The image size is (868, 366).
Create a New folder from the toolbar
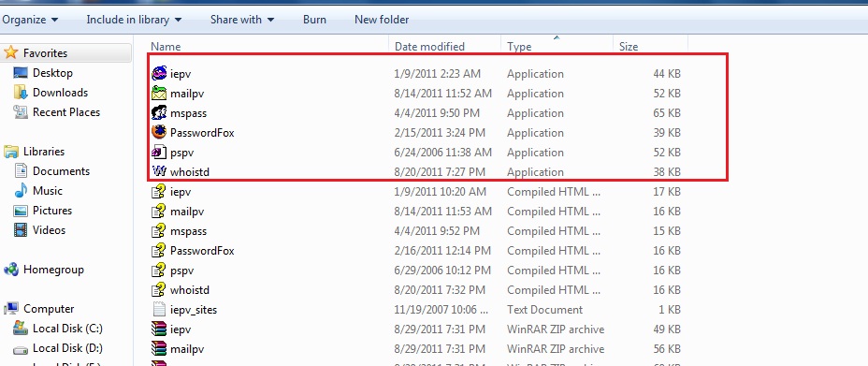coord(382,20)
